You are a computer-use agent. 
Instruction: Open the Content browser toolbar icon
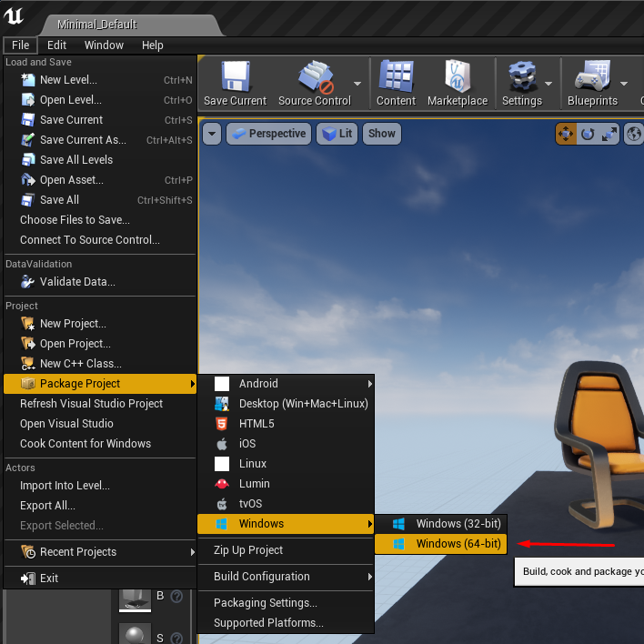click(396, 75)
